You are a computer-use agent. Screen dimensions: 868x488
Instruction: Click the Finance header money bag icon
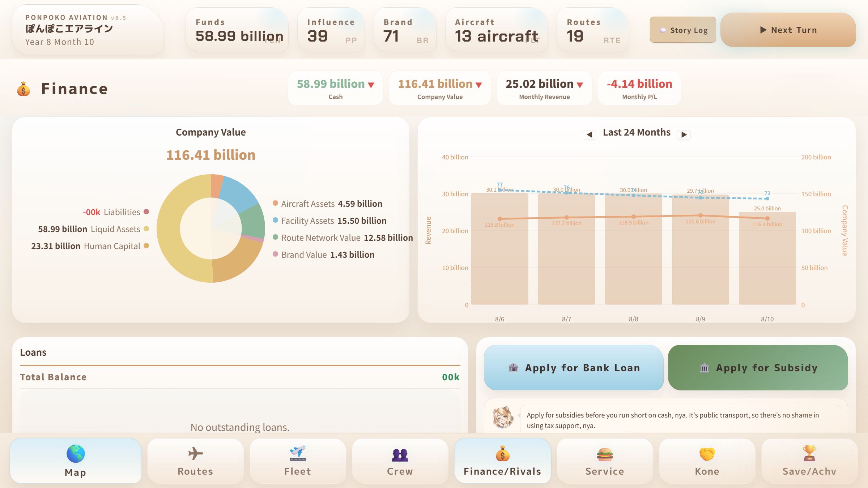click(24, 89)
